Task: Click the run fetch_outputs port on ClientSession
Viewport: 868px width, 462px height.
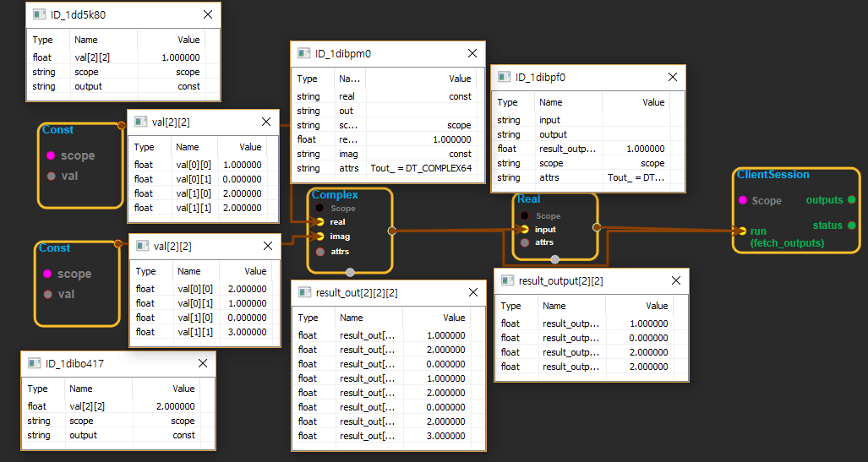Action: [742, 231]
